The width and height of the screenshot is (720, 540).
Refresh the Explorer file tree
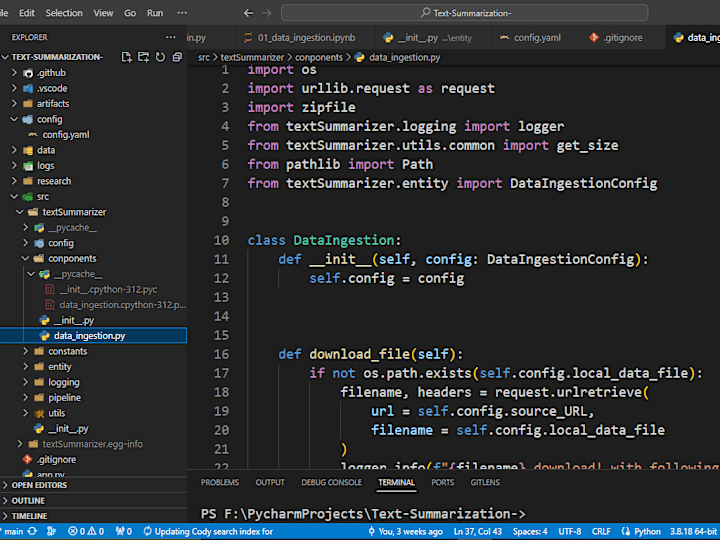(160, 57)
